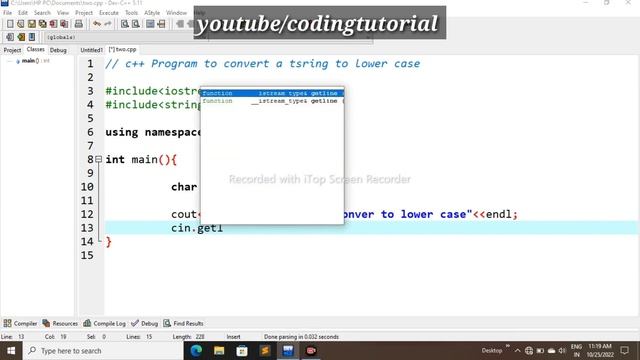The image size is (640, 360).
Task: Open the AStyle menu
Action: [152, 13]
